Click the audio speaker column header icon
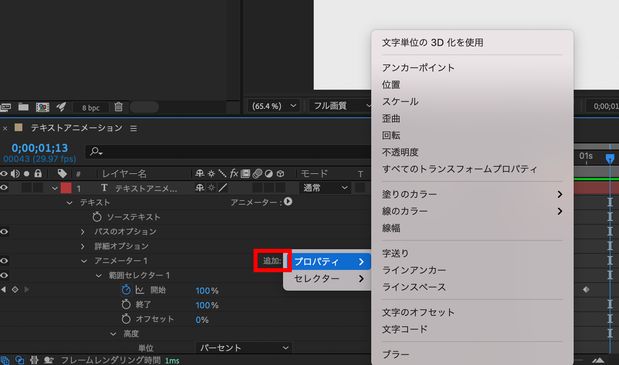Screen dimensions: 619x365 click(x=15, y=173)
